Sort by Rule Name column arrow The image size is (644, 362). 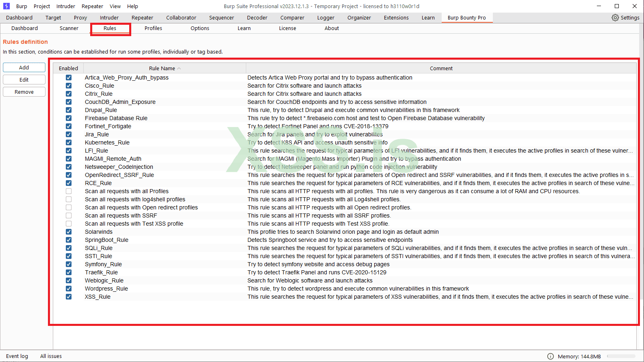coord(179,68)
